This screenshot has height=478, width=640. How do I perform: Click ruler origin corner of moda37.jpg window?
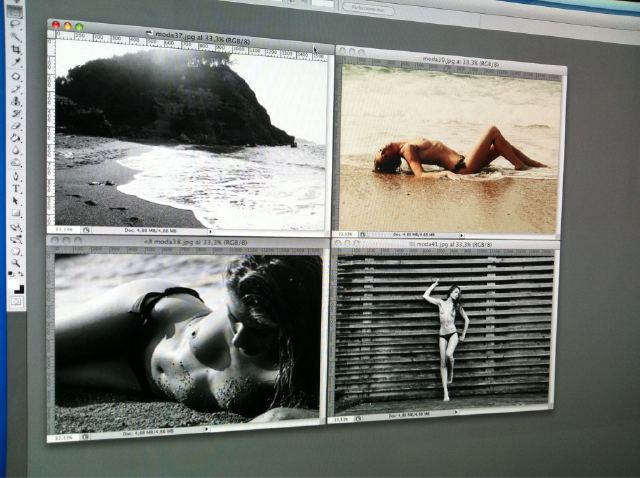coord(51,34)
